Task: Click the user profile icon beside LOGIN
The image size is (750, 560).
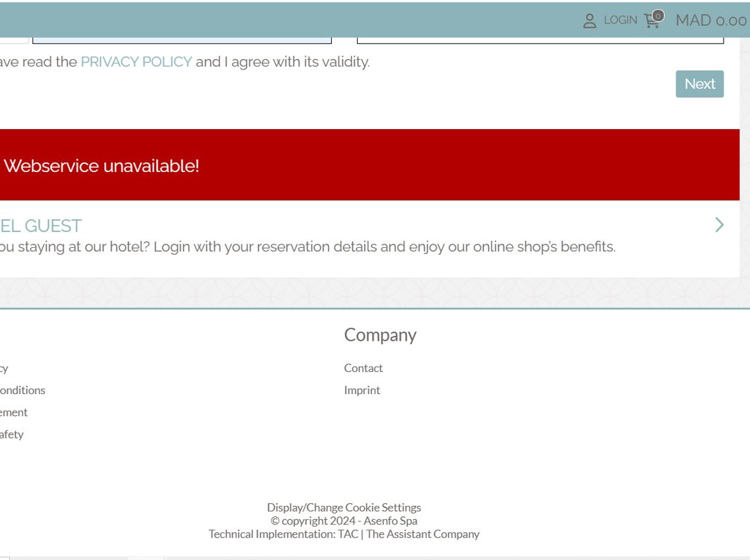Action: point(589,21)
